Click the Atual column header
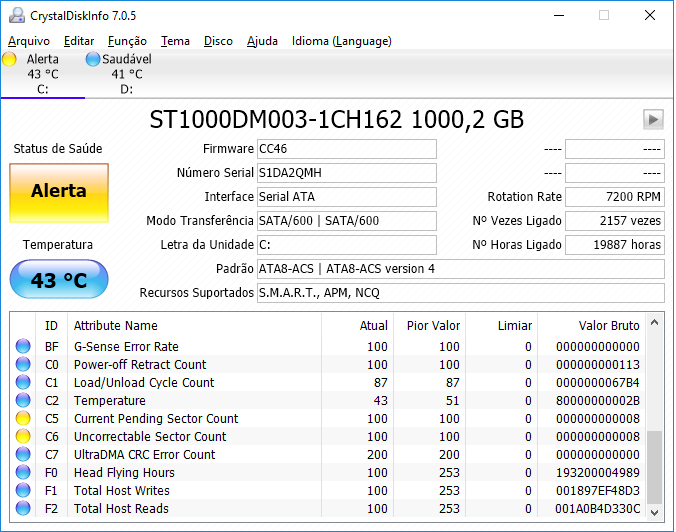 (357, 325)
